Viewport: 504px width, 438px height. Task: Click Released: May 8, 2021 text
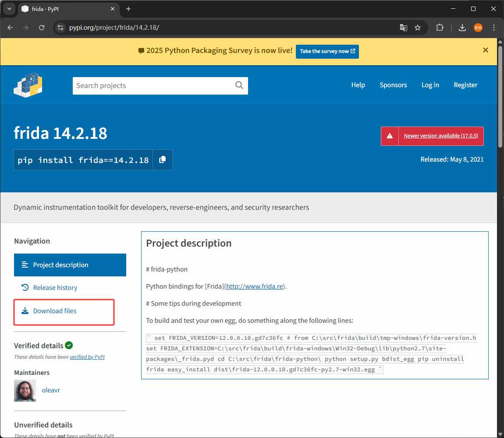click(452, 159)
